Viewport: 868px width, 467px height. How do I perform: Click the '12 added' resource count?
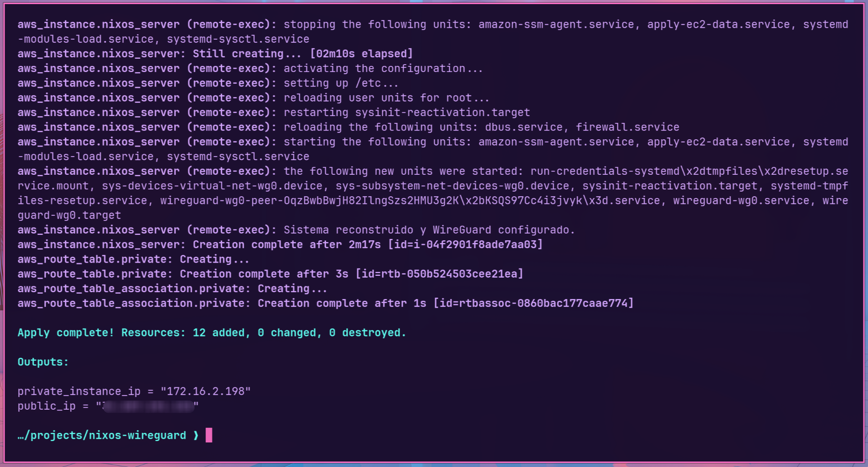218,333
